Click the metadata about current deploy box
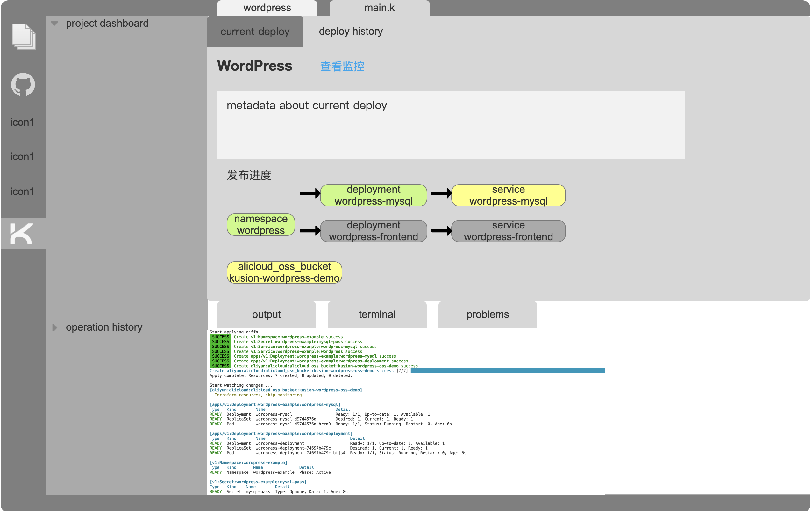812x511 pixels. click(x=451, y=125)
